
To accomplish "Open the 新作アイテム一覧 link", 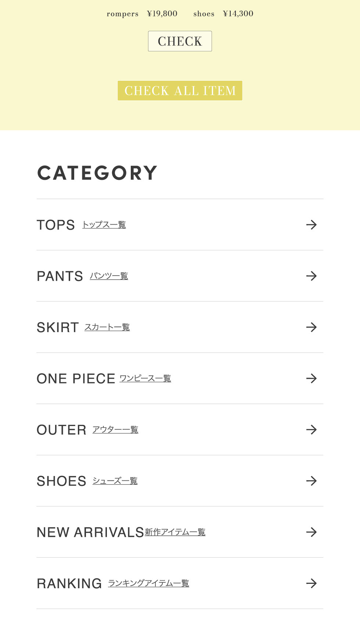I will [x=175, y=532].
